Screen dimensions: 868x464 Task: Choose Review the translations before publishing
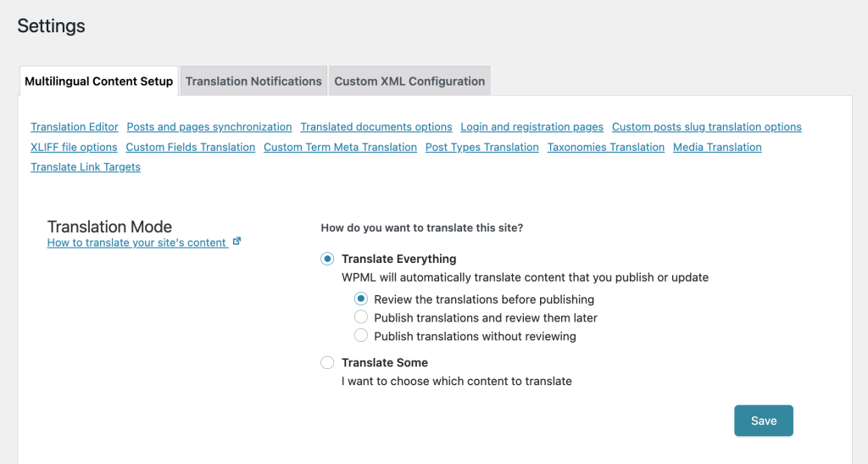[361, 299]
